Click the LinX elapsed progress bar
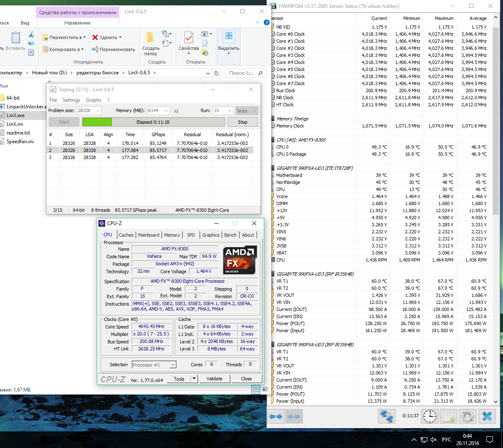This screenshot has height=448, width=503. click(153, 122)
